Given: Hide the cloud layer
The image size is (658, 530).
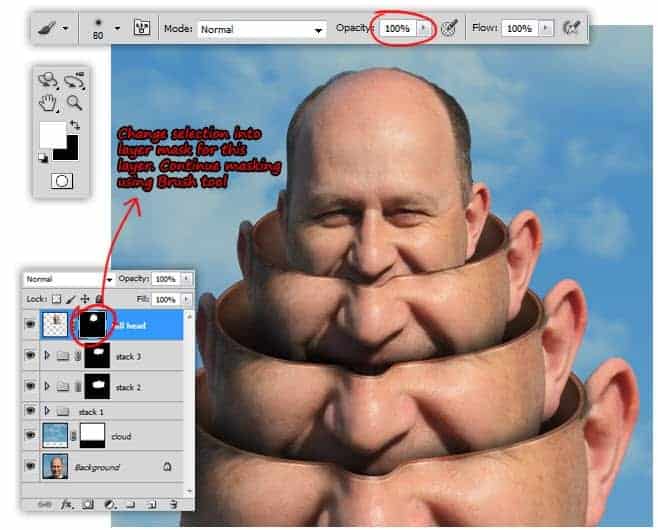Looking at the screenshot, I should (30, 435).
